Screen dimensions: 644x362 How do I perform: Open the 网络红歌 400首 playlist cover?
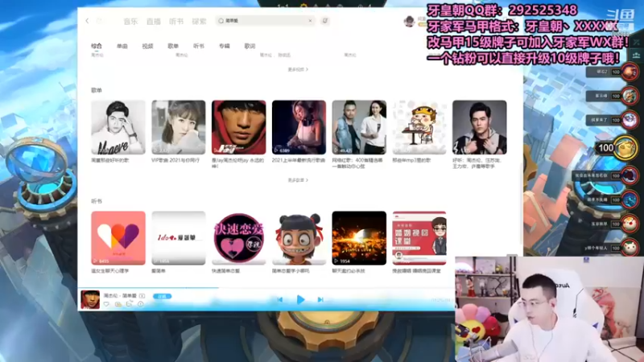359,127
